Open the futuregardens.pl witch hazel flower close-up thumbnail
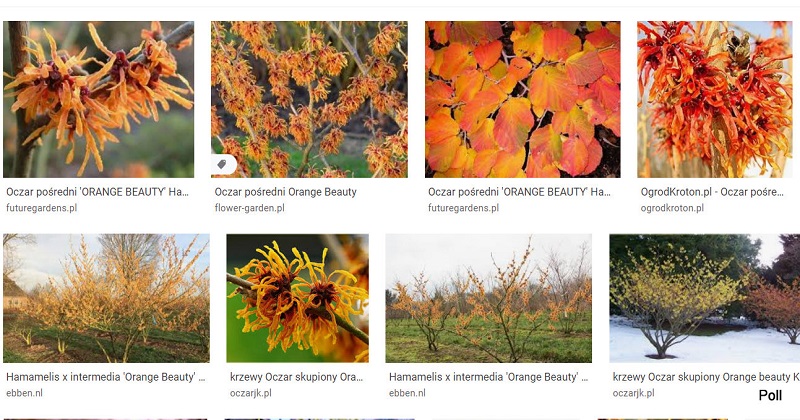Image resolution: width=800 pixels, height=420 pixels. 98,100
